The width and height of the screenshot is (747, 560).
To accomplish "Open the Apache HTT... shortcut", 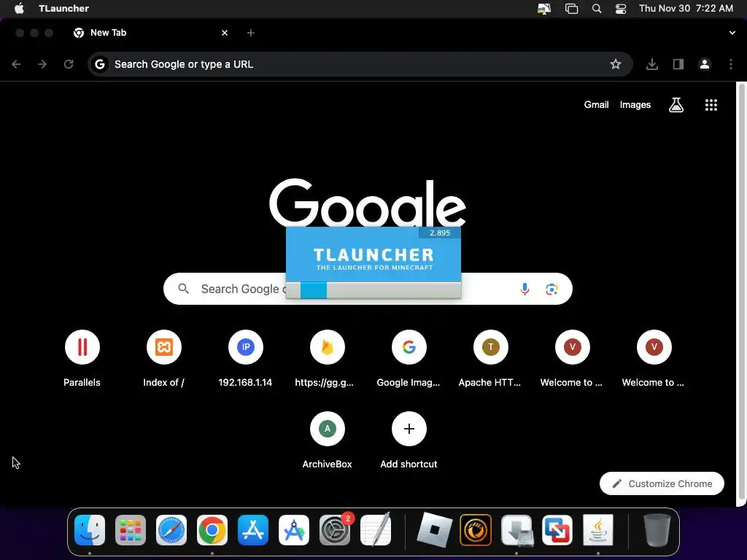I will pos(490,357).
